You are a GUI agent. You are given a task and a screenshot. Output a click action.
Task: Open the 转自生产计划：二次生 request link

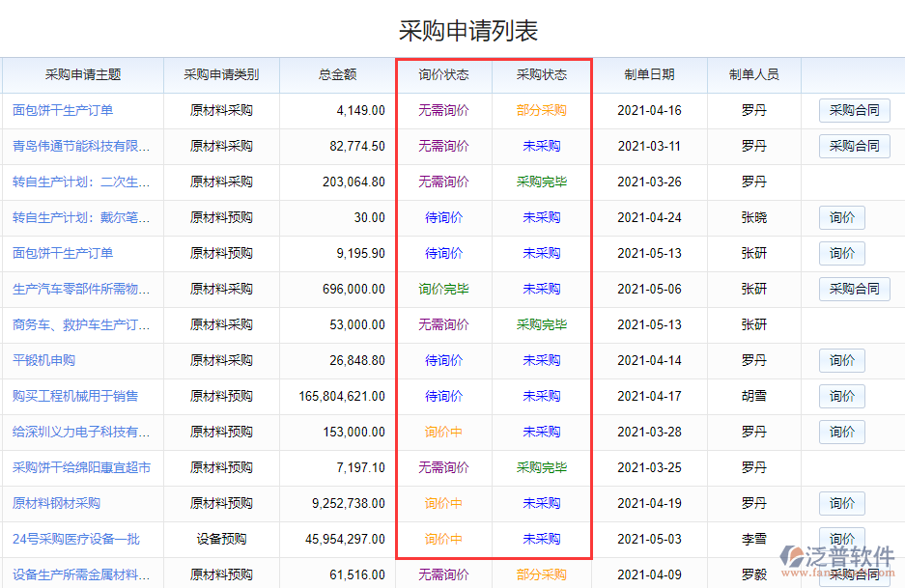[81, 182]
